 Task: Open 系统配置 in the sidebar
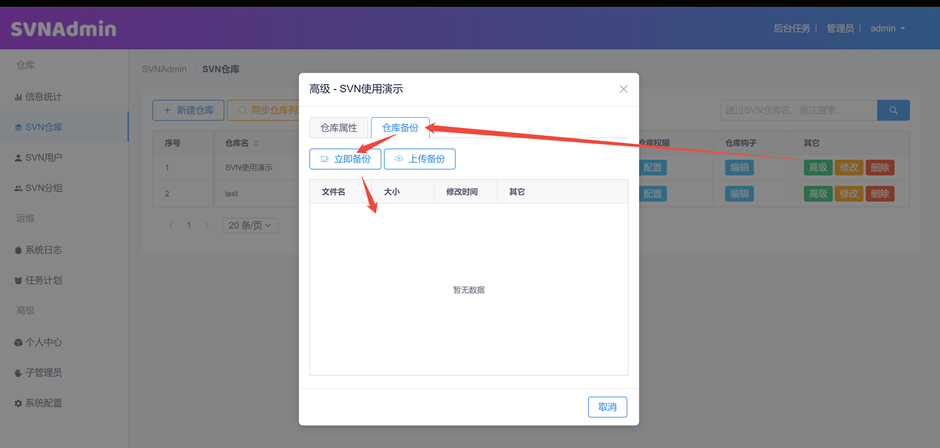[x=64, y=403]
